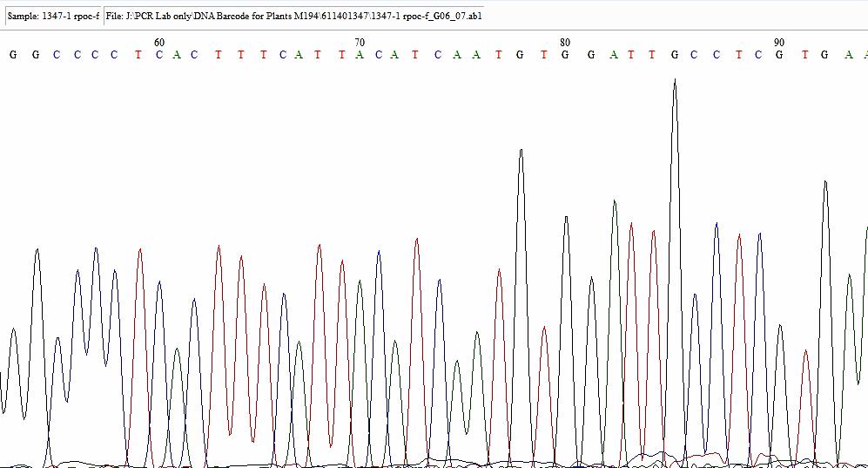Image resolution: width=868 pixels, height=468 pixels.
Task: Select the C base letter beneath number 60
Action: pos(159,55)
